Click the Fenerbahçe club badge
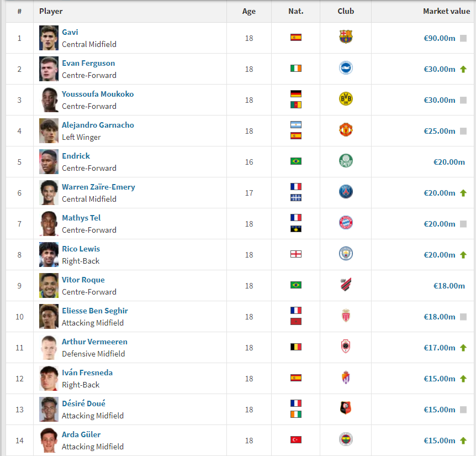This screenshot has width=476, height=456. (346, 439)
